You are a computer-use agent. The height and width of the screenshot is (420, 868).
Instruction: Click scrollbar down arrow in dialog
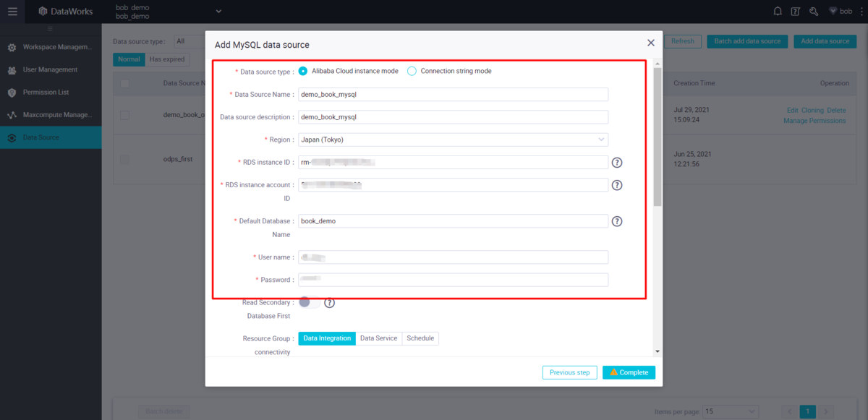tap(658, 351)
